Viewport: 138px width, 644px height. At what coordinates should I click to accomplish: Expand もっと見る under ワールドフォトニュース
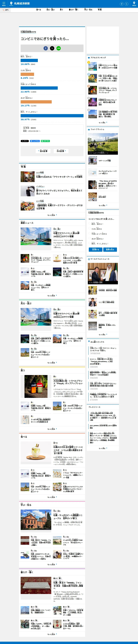(103, 334)
